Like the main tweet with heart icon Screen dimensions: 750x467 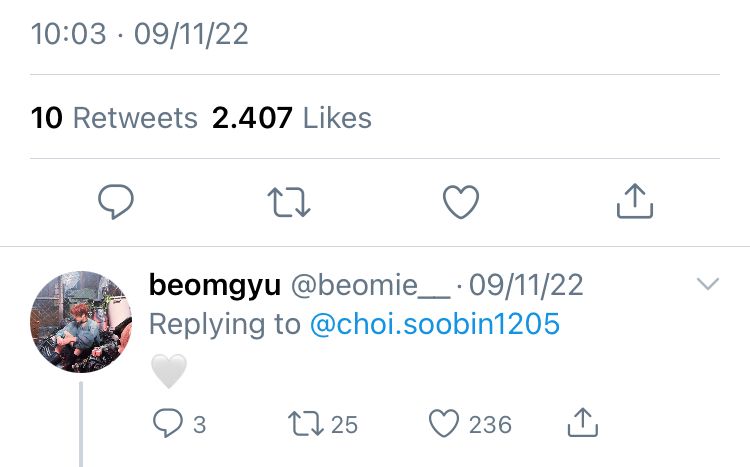pyautogui.click(x=461, y=203)
